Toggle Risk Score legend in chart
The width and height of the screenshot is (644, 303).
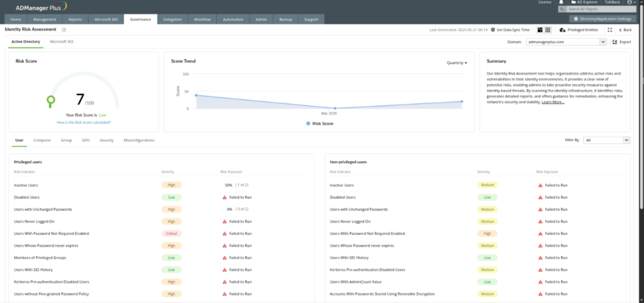(x=319, y=123)
